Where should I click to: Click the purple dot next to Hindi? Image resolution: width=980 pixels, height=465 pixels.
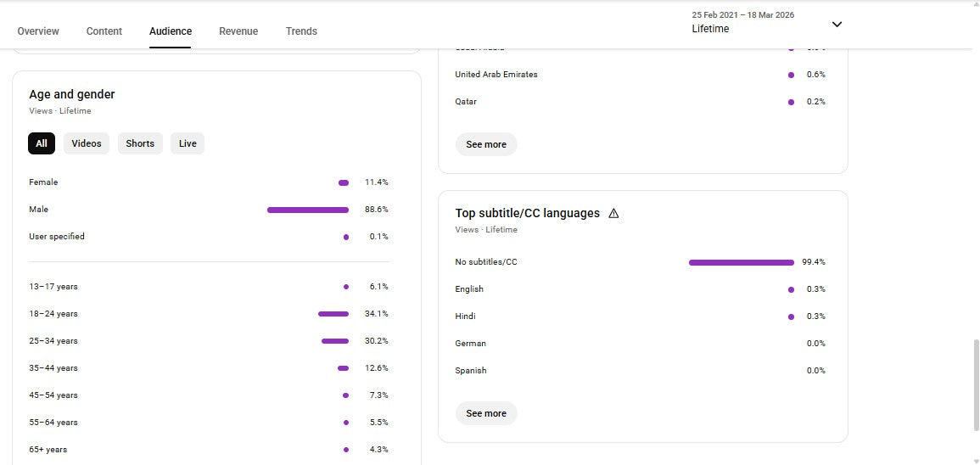click(791, 317)
